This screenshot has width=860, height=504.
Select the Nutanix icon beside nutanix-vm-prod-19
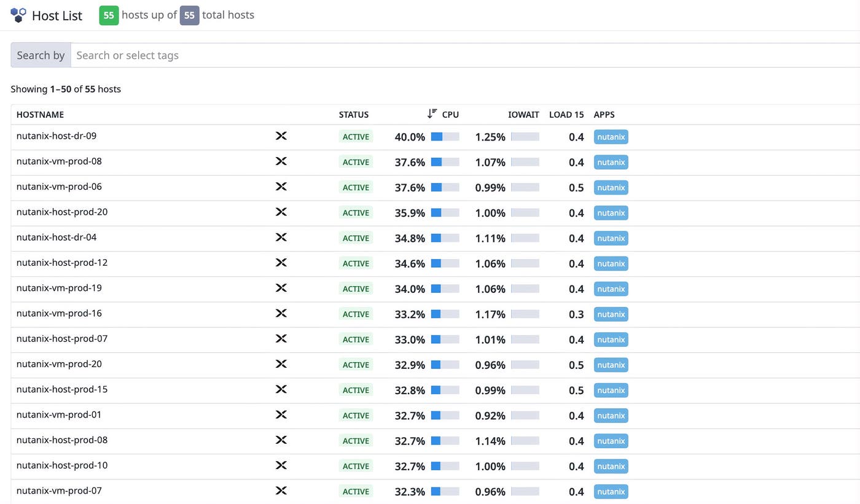(281, 288)
